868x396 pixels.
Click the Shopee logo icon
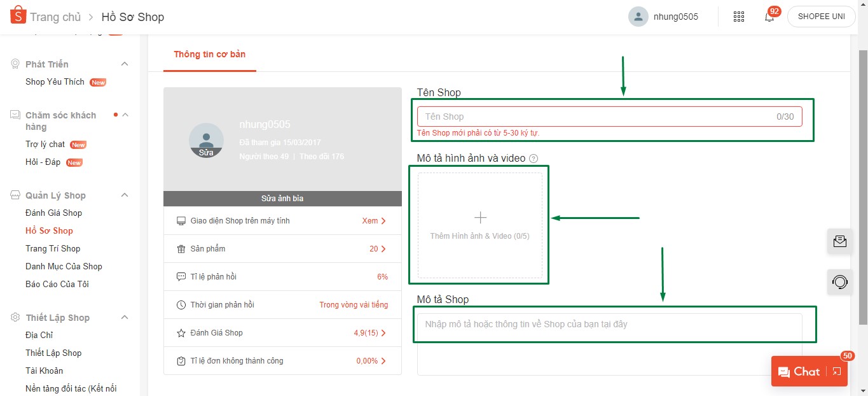click(x=18, y=15)
